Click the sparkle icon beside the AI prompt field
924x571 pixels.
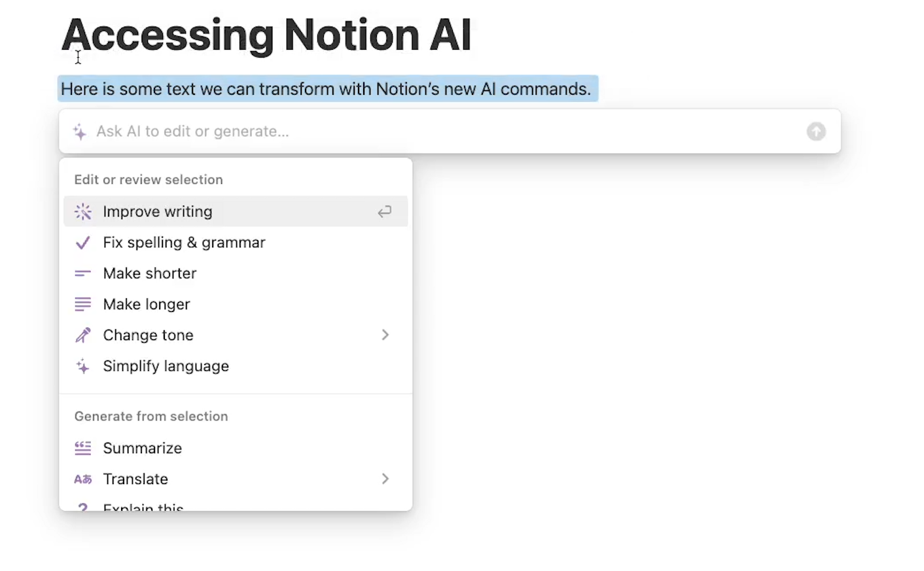point(79,131)
